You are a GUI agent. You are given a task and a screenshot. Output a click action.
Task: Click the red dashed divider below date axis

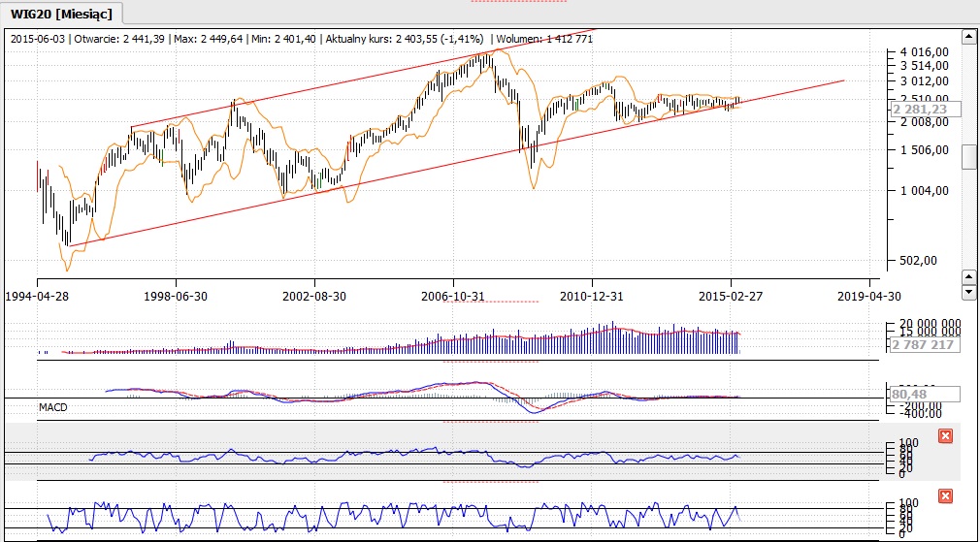click(x=476, y=303)
